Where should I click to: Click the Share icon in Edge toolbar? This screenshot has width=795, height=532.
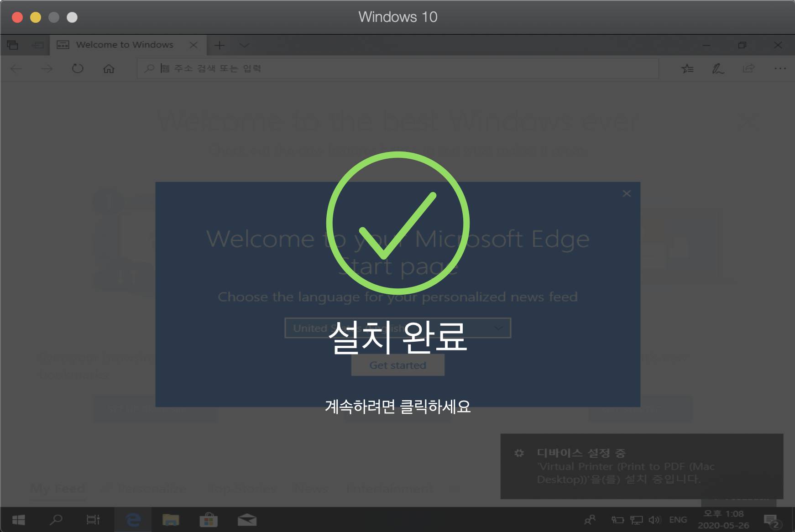tap(748, 68)
